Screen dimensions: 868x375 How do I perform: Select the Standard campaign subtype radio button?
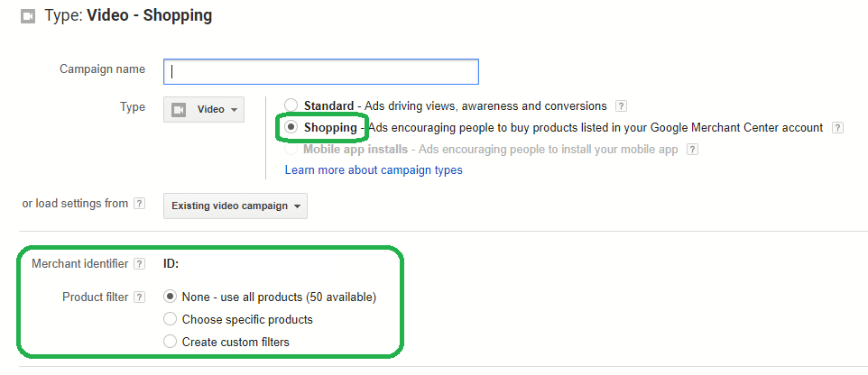[291, 105]
